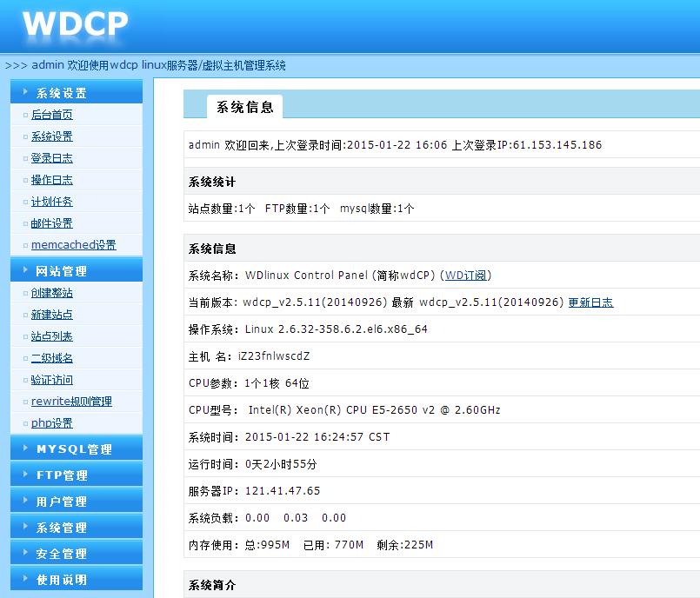Image resolution: width=700 pixels, height=598 pixels.
Task: Click the arrow icon on 系统设置 header
Action: point(23,90)
